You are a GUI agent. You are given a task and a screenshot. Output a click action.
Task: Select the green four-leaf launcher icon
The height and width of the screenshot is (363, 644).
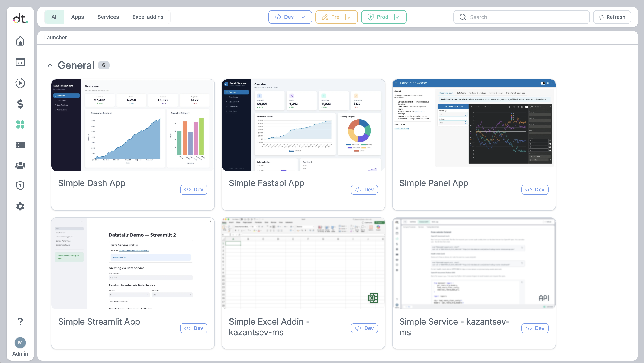(x=20, y=124)
